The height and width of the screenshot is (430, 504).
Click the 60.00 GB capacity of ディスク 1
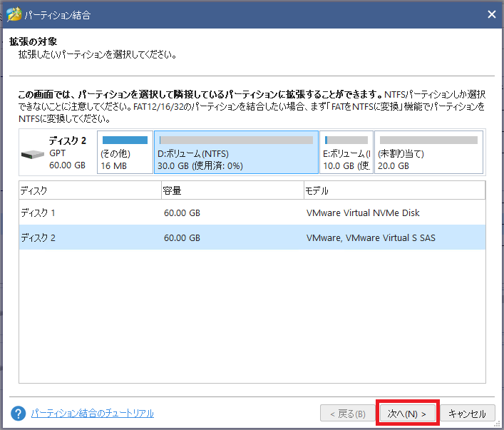click(x=182, y=213)
